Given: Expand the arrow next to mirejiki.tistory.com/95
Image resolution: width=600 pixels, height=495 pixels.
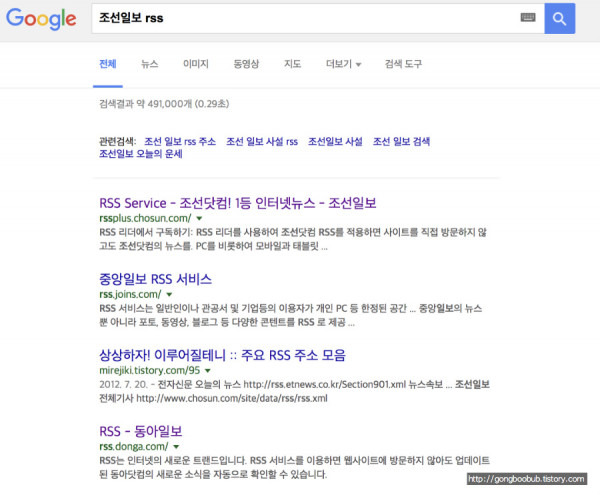Looking at the screenshot, I should click(x=208, y=371).
